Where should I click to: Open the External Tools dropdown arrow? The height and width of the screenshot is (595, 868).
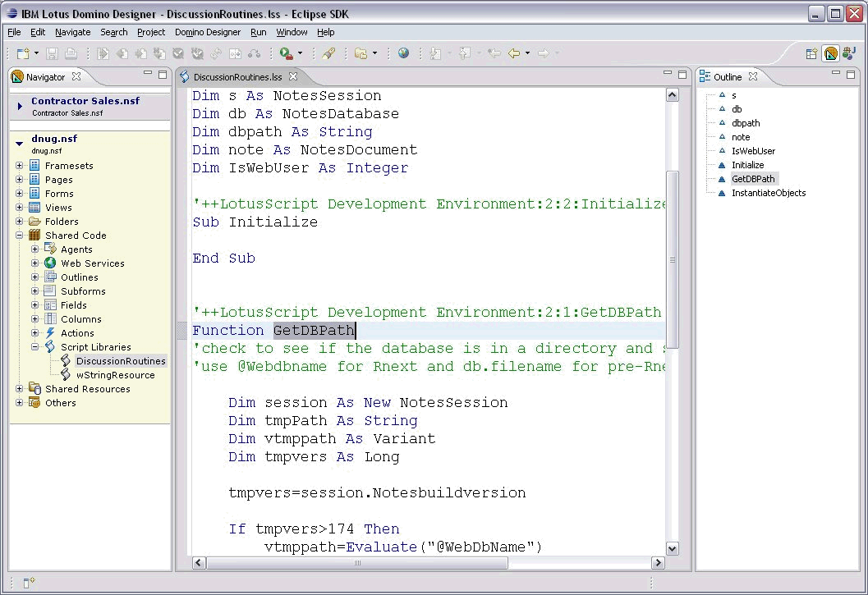300,53
